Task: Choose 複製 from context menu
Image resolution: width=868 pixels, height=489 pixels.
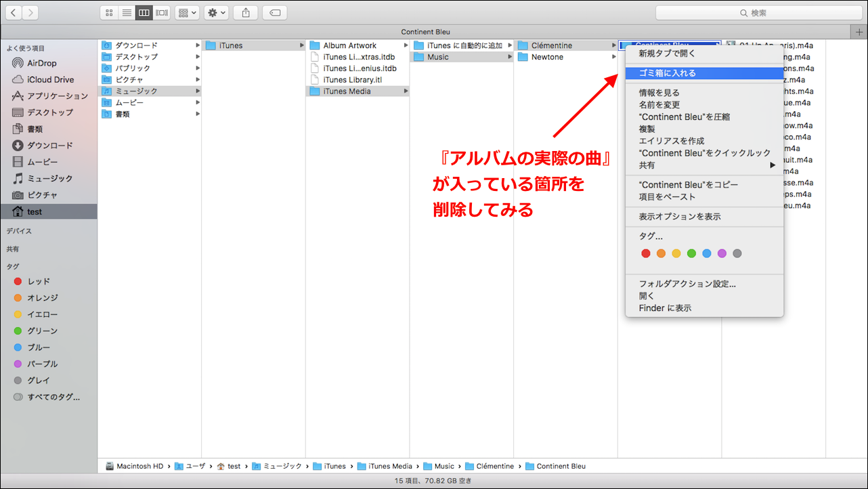Action: 704,129
